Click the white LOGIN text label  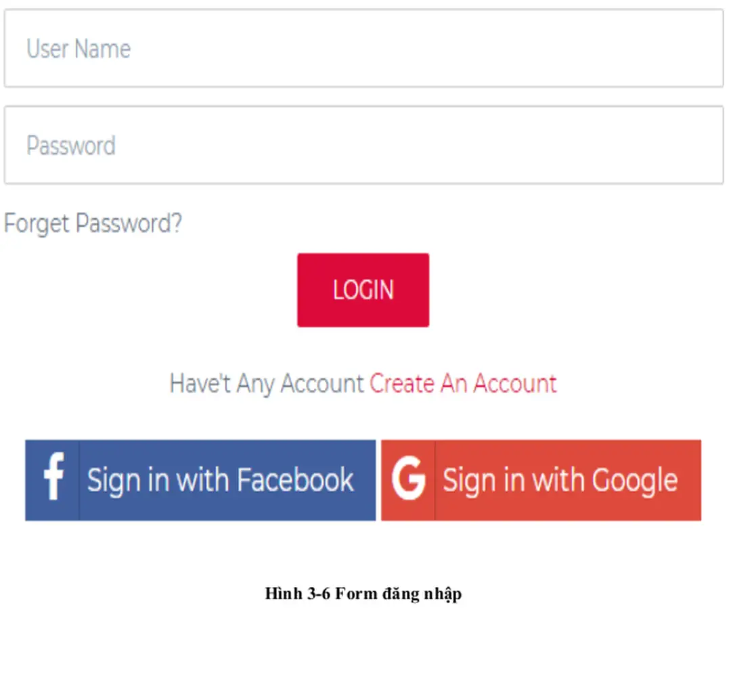[x=363, y=290]
